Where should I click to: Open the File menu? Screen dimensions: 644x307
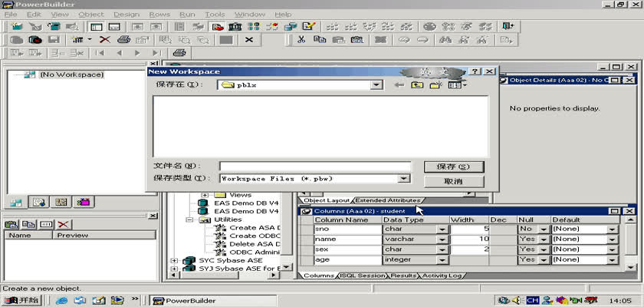11,15
